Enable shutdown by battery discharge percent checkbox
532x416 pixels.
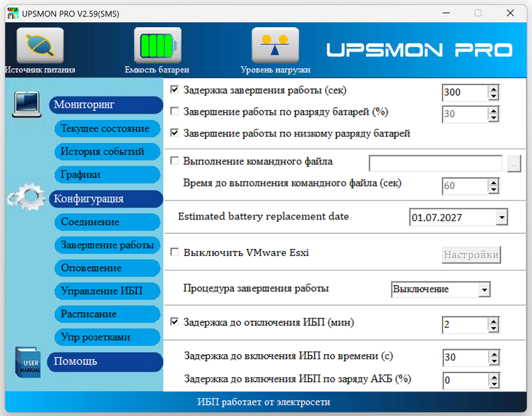174,112
